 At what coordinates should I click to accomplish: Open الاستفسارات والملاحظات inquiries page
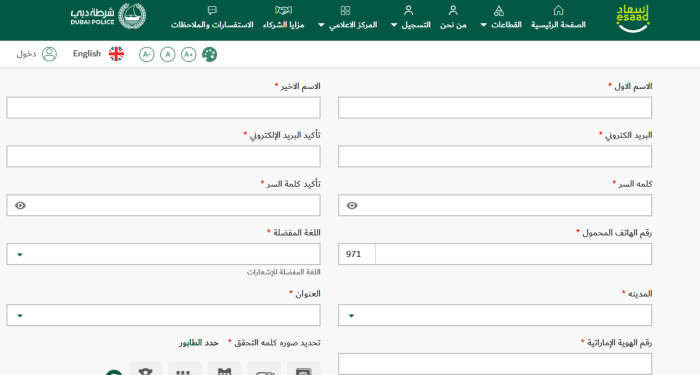point(212,17)
